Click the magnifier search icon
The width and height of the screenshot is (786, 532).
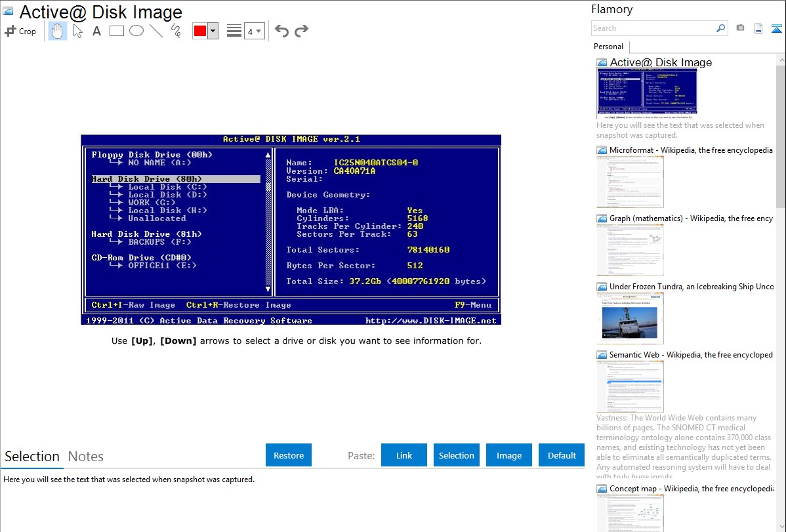(721, 28)
